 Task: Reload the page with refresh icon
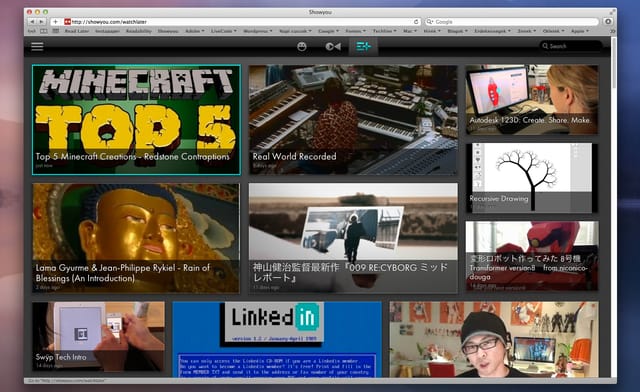click(416, 22)
